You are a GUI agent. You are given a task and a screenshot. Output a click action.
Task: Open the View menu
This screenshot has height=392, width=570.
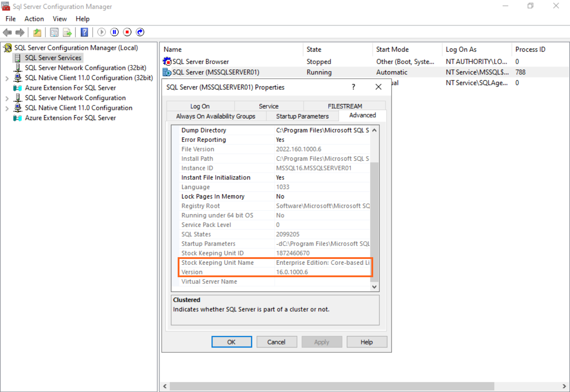click(x=60, y=19)
